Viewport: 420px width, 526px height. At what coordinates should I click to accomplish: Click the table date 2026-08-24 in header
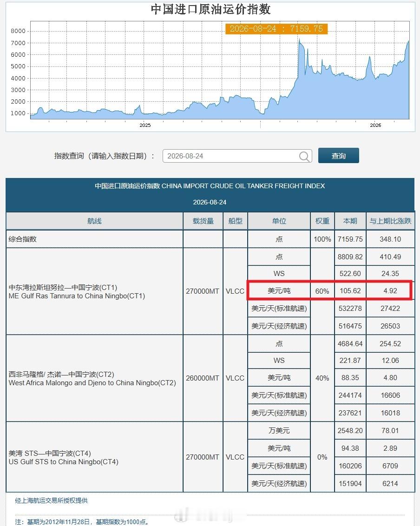pyautogui.click(x=210, y=202)
